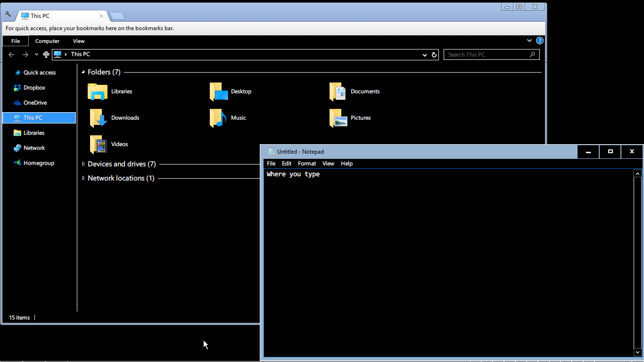Collapse the Folders (7) group
The image size is (644, 362).
(x=83, y=72)
